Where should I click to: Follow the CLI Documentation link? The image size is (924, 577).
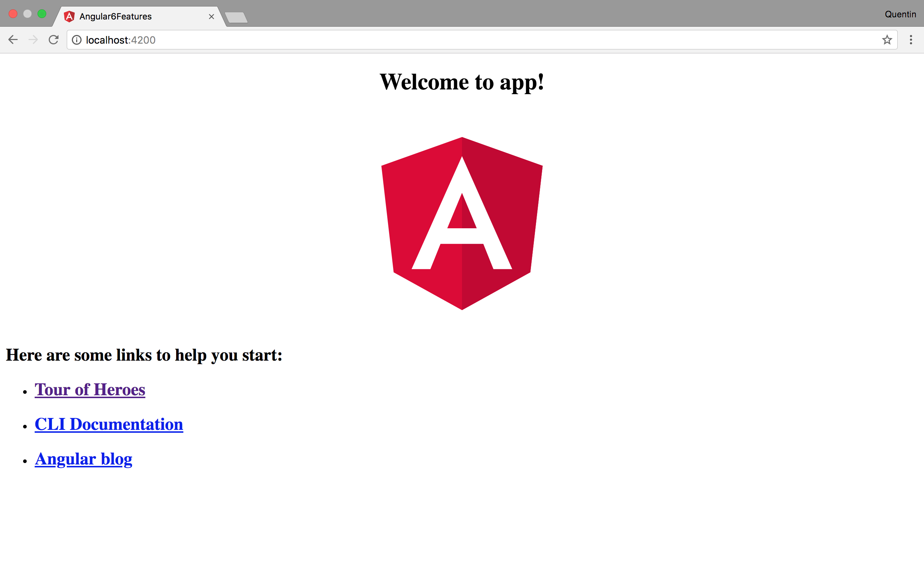109,424
